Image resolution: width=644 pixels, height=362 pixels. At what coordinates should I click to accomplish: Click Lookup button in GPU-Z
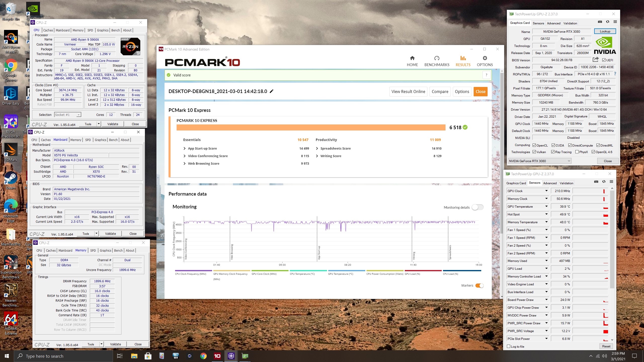tap(605, 31)
